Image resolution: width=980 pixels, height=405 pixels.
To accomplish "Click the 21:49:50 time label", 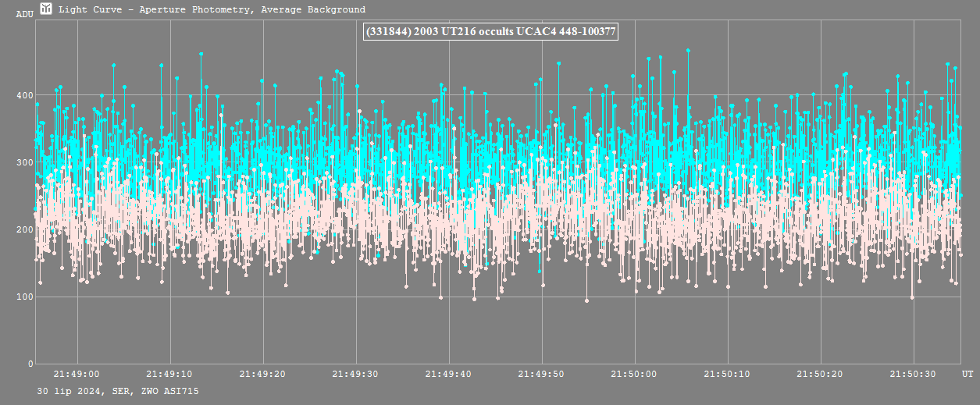I will coord(542,375).
